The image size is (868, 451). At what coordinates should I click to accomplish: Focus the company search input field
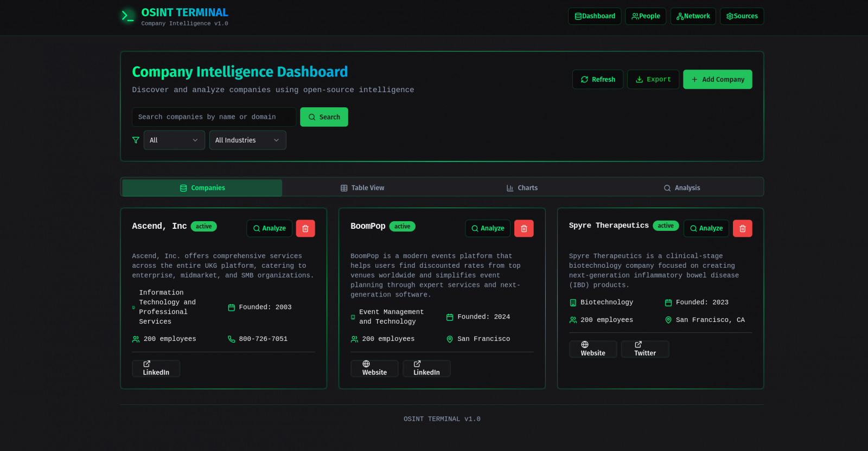tap(214, 117)
